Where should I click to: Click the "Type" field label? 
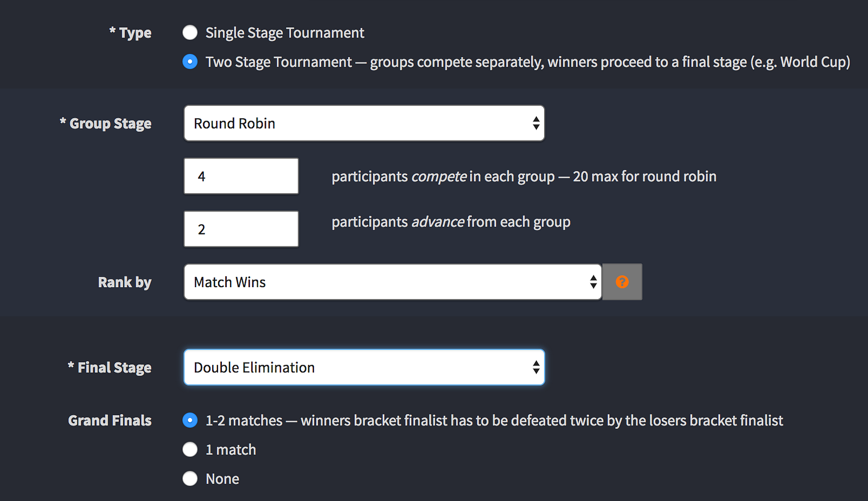coord(135,33)
